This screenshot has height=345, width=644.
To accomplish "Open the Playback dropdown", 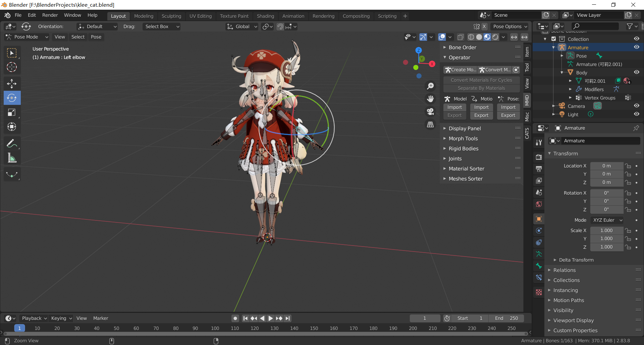I will [34, 318].
